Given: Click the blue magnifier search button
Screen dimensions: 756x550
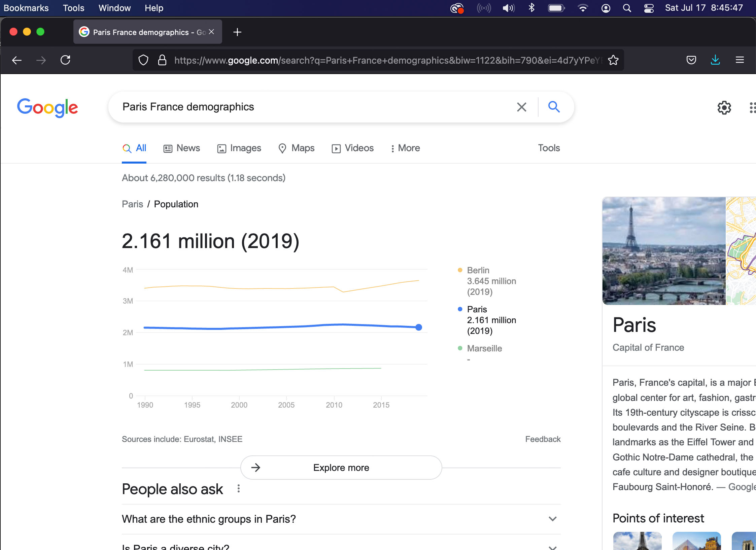Looking at the screenshot, I should pos(554,107).
